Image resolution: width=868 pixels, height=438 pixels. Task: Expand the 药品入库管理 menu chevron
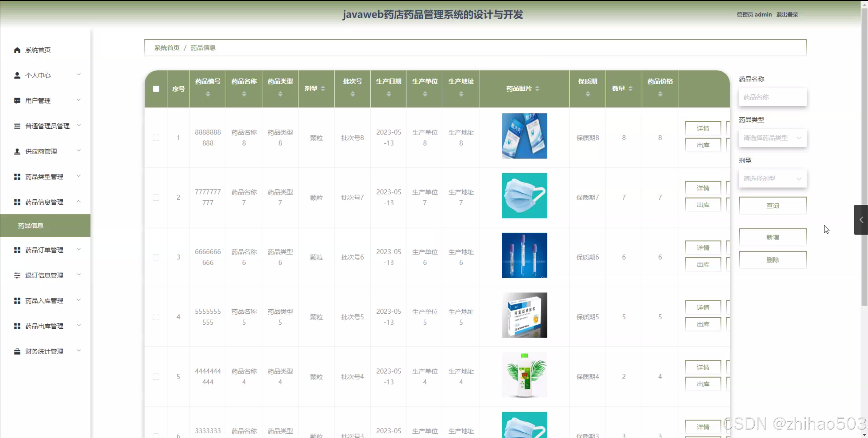click(x=79, y=300)
